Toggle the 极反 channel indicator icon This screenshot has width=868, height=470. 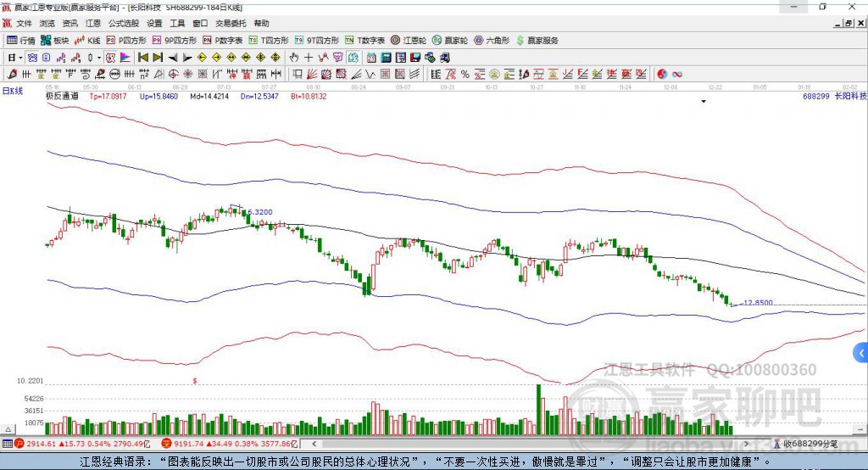click(111, 58)
